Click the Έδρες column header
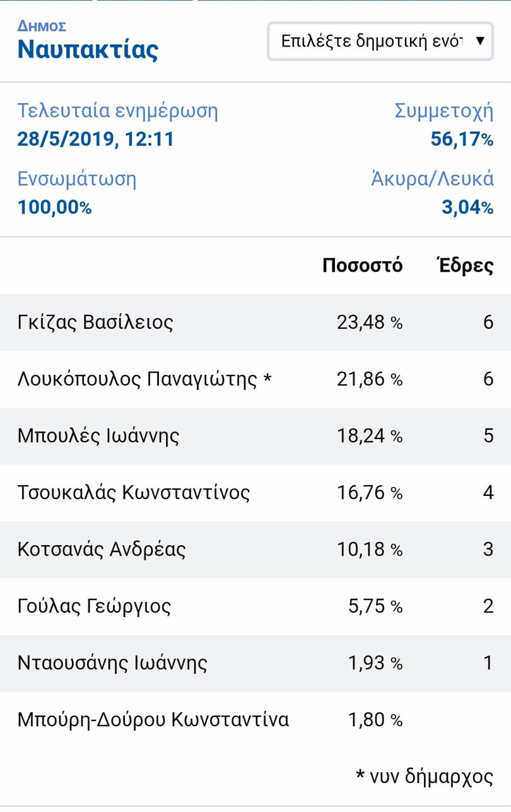The image size is (511, 812). click(465, 266)
